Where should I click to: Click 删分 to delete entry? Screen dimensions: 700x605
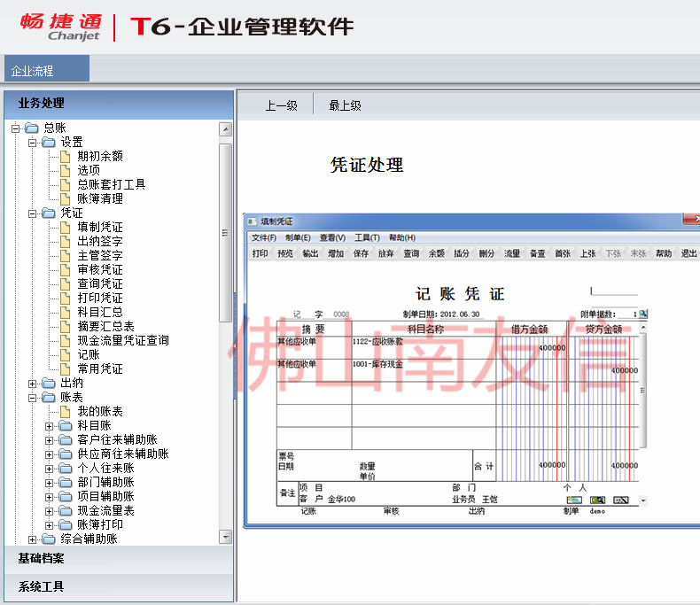click(x=487, y=253)
